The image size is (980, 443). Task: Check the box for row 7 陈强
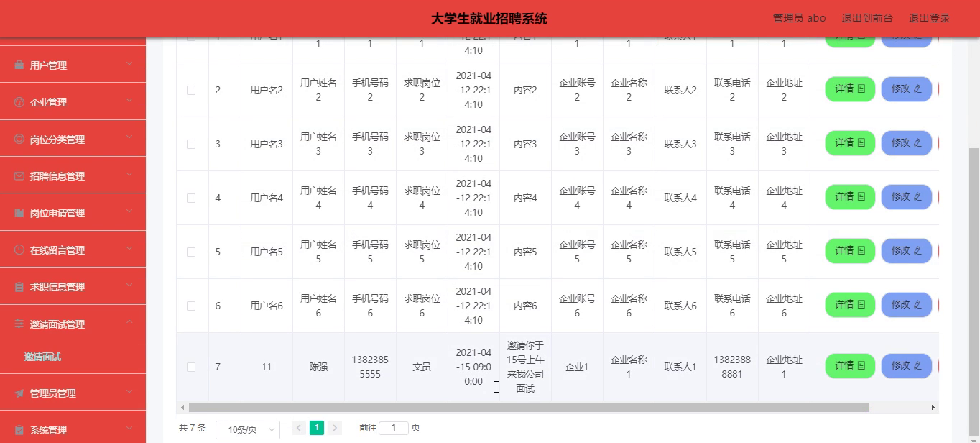click(x=191, y=367)
